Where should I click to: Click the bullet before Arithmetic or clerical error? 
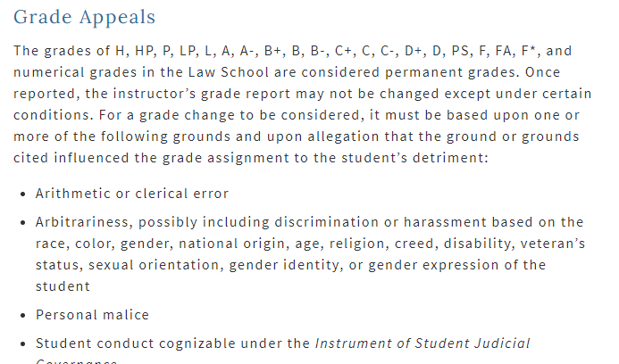point(21,194)
